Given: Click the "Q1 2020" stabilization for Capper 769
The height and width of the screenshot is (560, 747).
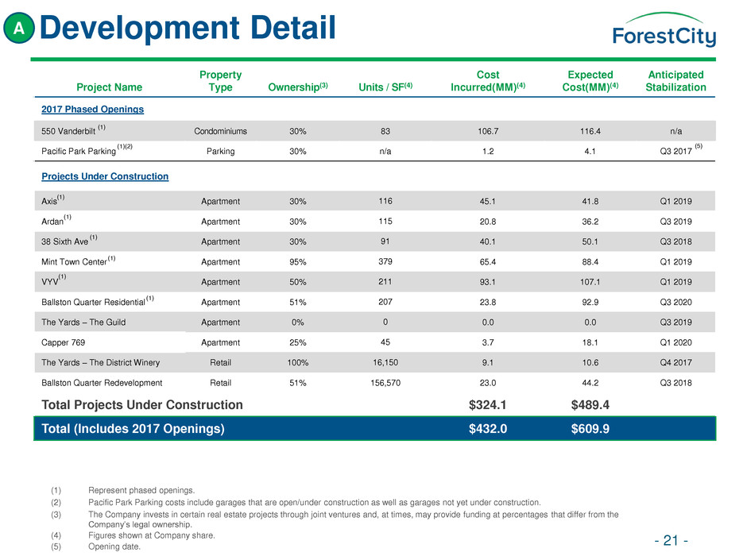Looking at the screenshot, I should point(675,342).
